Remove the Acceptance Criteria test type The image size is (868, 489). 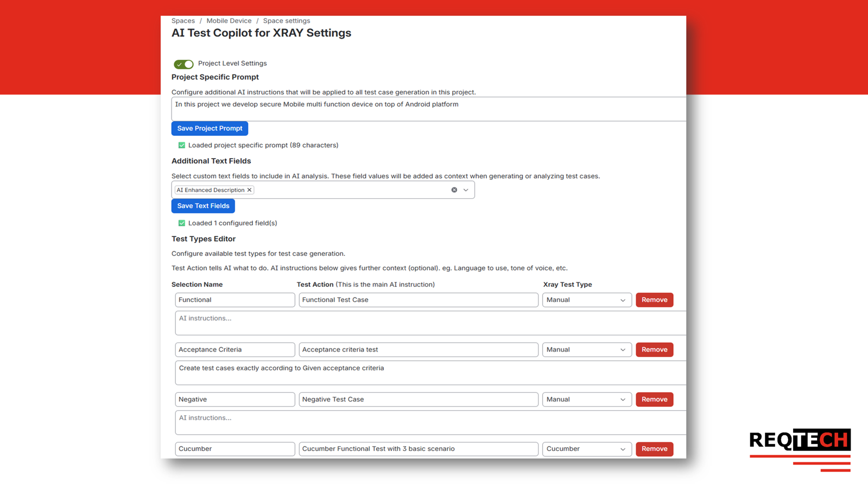coord(655,350)
